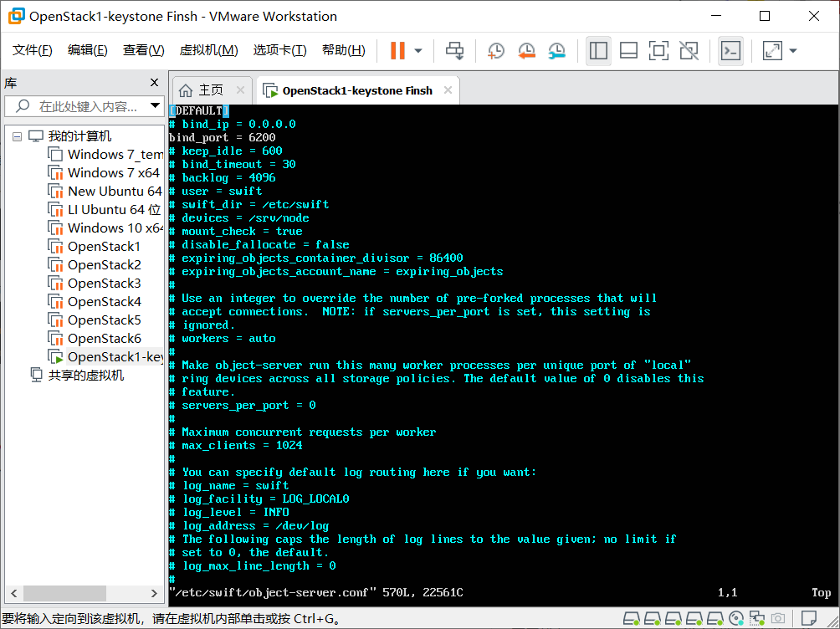Click the stretch guest display icon
840x629 pixels.
click(772, 51)
